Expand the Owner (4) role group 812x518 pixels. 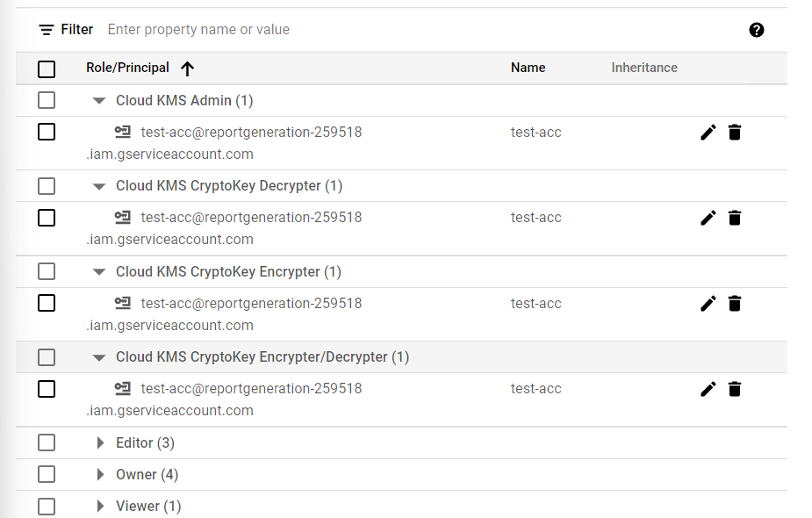(101, 475)
